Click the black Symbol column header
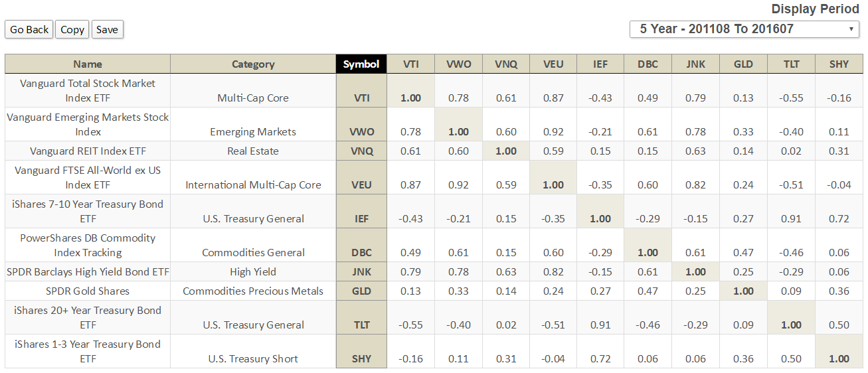Screen dimensions: 868x373 coord(361,64)
